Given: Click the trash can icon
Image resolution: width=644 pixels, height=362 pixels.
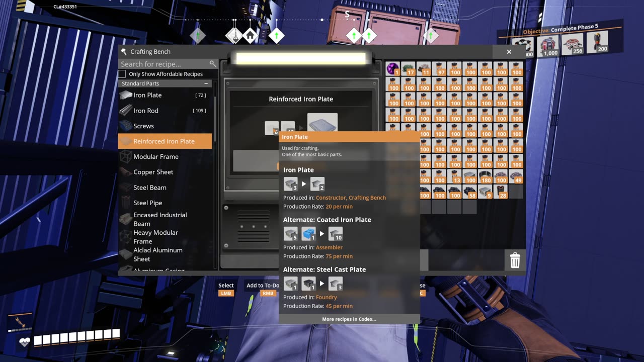Looking at the screenshot, I should (515, 260).
